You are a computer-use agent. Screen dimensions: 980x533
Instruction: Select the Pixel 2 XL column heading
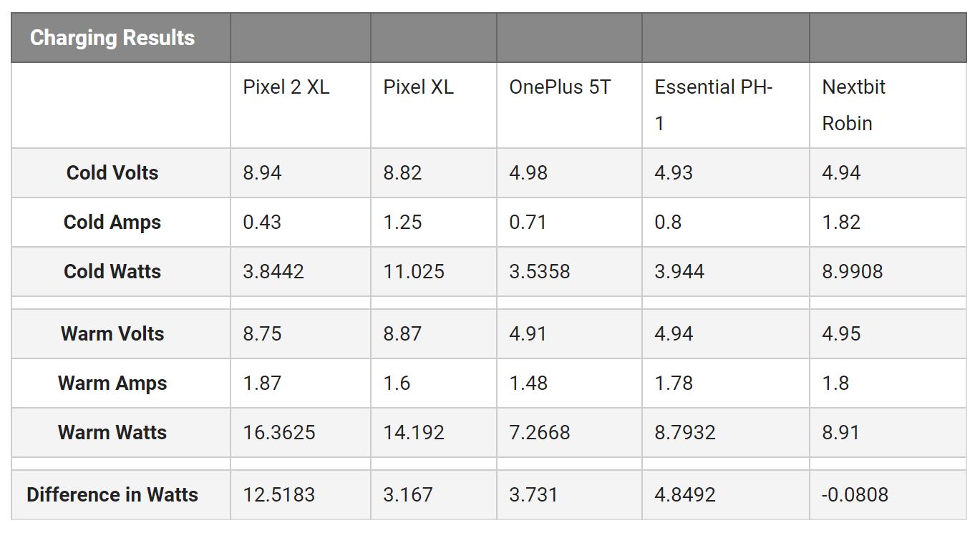point(286,87)
